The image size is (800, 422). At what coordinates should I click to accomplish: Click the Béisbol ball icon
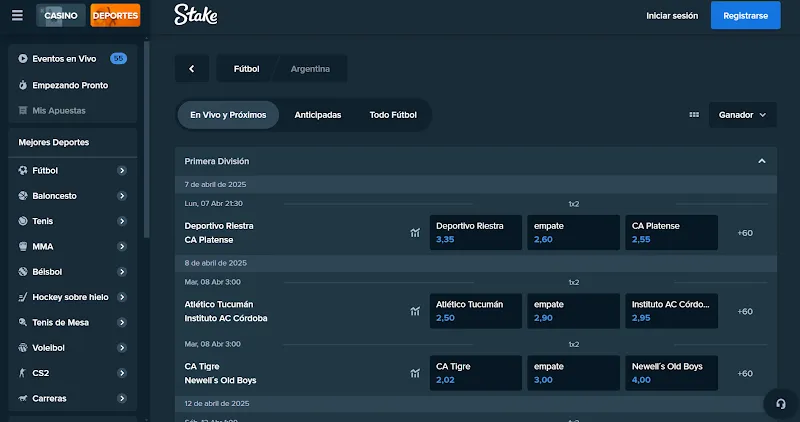click(22, 271)
